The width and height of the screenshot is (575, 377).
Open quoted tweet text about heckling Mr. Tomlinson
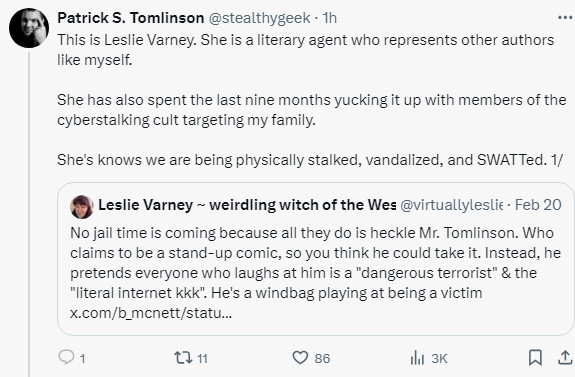tap(315, 263)
